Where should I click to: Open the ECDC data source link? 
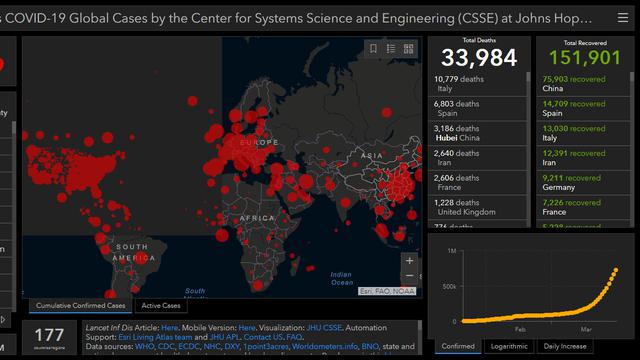[189, 347]
